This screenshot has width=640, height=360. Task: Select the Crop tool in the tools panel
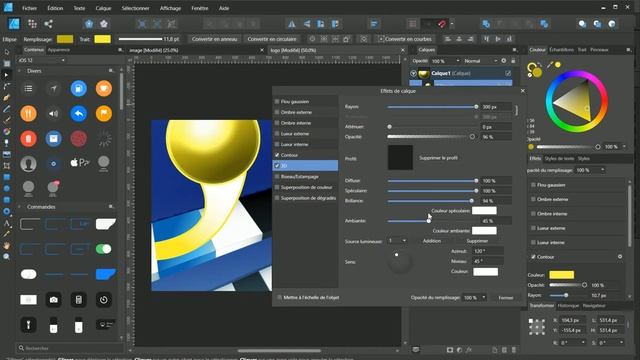click(x=7, y=166)
